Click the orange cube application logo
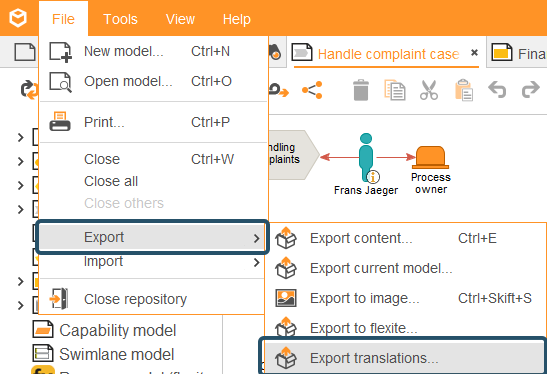Viewport: 547px width, 374px height. [18, 18]
